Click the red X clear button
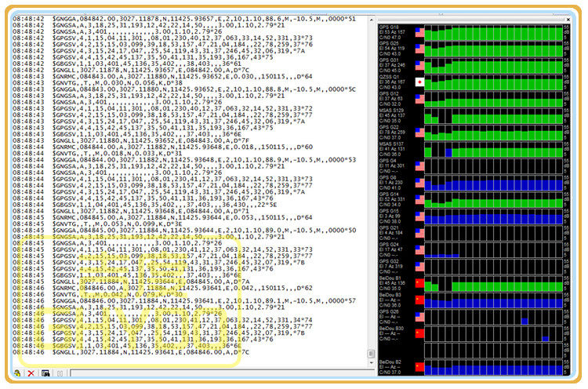The image size is (588, 389). pyautogui.click(x=31, y=373)
